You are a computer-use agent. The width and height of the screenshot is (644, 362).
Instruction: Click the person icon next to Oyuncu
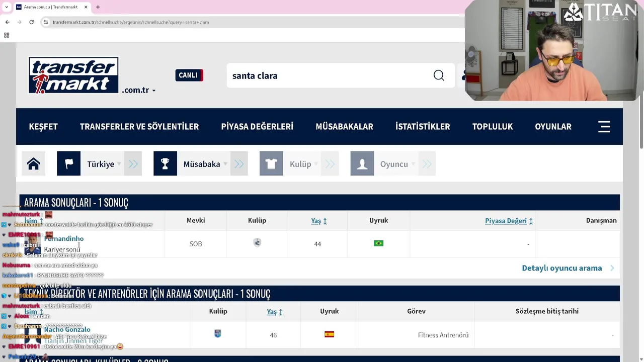tap(362, 164)
